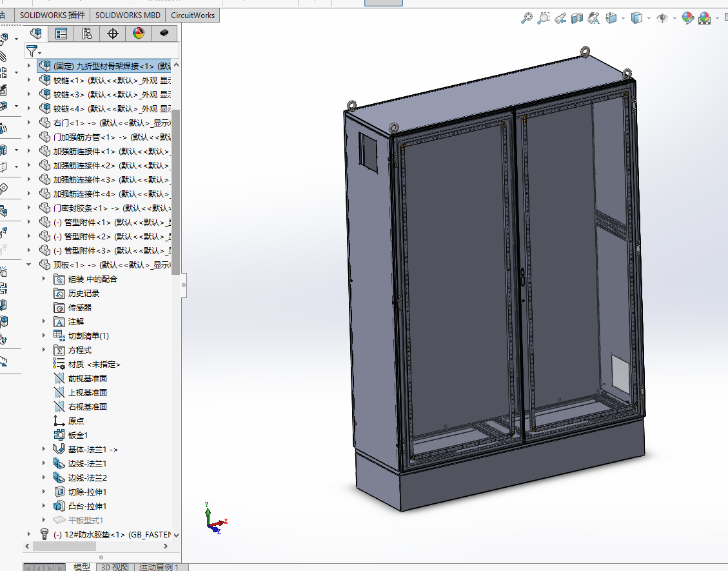Open the Hide/Show Items eye dropdown
The width and height of the screenshot is (728, 571).
(674, 19)
